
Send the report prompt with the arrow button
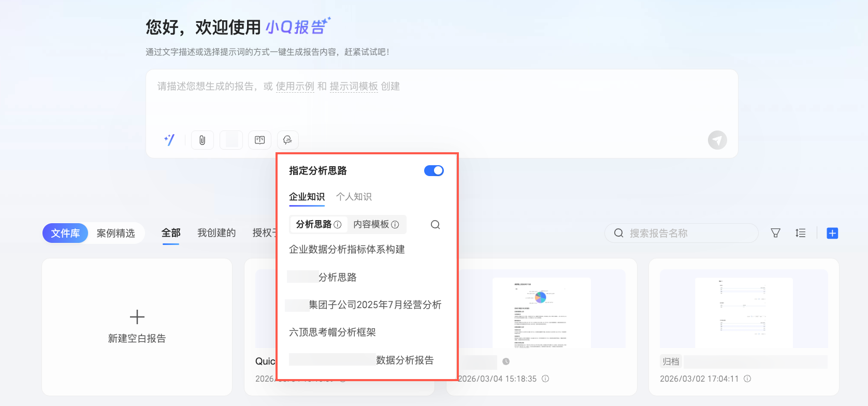pos(717,140)
